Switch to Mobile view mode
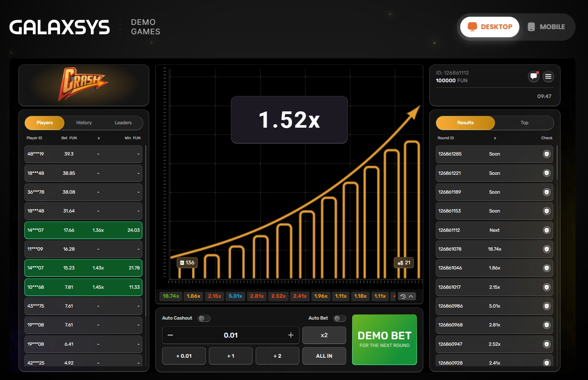Screen dimensions: 588x380 (546, 27)
